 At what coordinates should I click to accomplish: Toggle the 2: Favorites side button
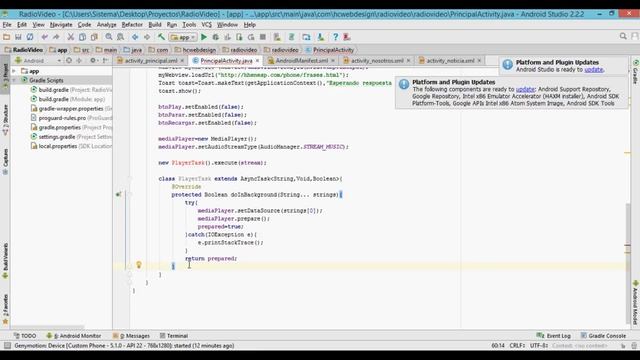(x=5, y=310)
